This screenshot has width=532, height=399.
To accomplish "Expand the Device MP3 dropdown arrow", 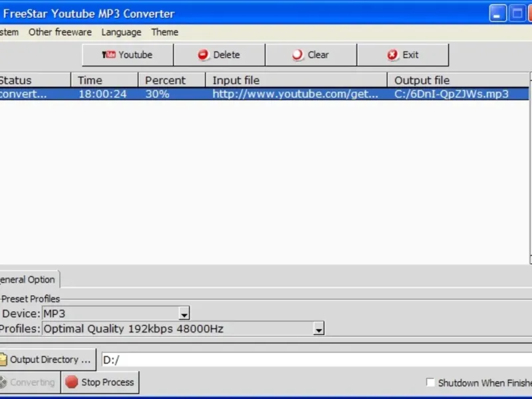I will pyautogui.click(x=184, y=313).
